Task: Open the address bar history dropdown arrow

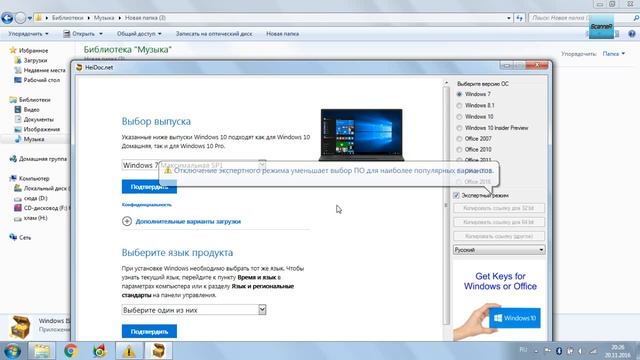Action: (509, 18)
